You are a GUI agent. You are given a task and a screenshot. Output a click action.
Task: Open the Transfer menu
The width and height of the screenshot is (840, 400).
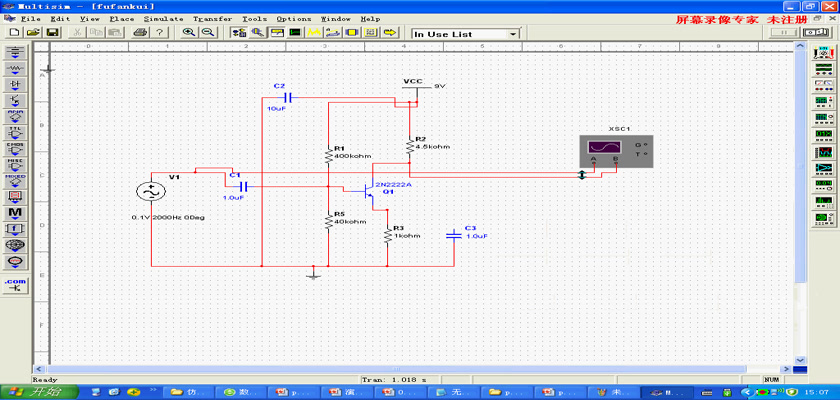click(x=212, y=19)
